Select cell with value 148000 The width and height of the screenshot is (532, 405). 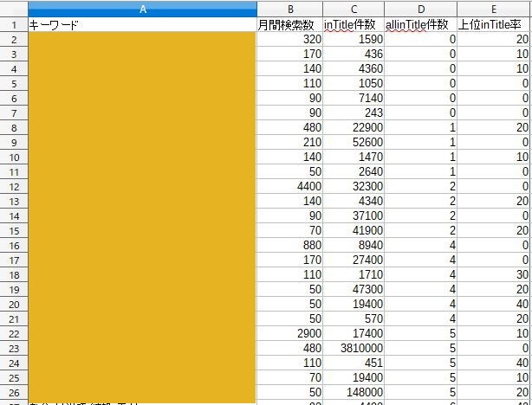[354, 392]
